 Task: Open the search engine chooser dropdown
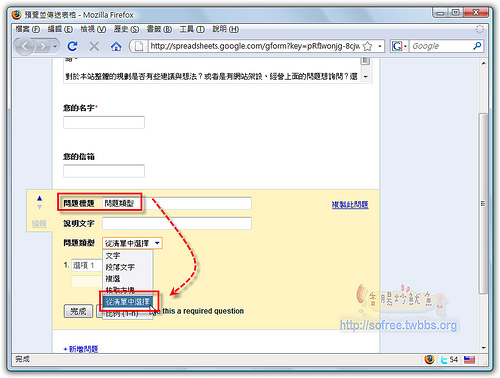click(405, 46)
